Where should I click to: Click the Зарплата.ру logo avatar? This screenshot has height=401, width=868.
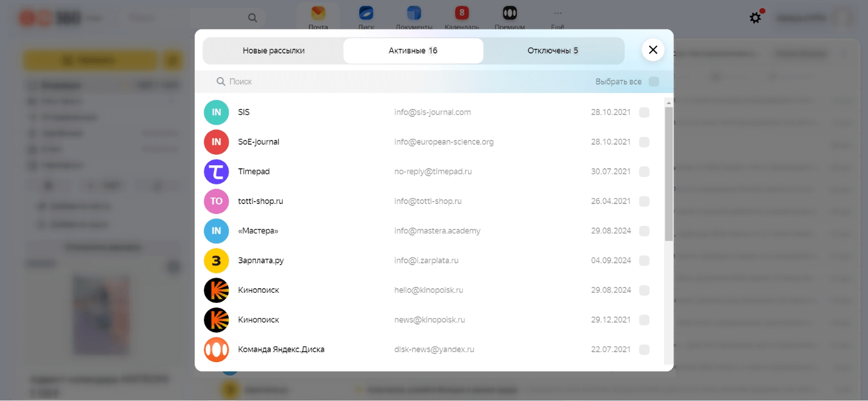pyautogui.click(x=216, y=260)
